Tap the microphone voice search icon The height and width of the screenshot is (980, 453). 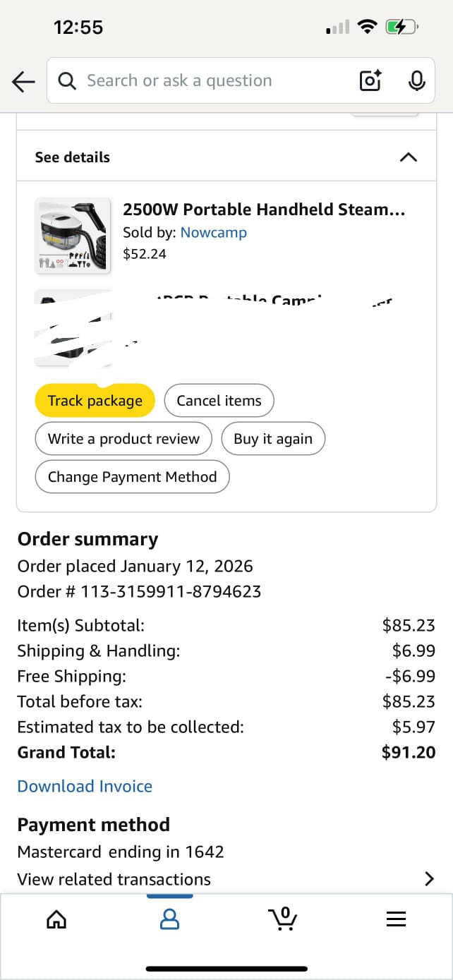[x=416, y=81]
